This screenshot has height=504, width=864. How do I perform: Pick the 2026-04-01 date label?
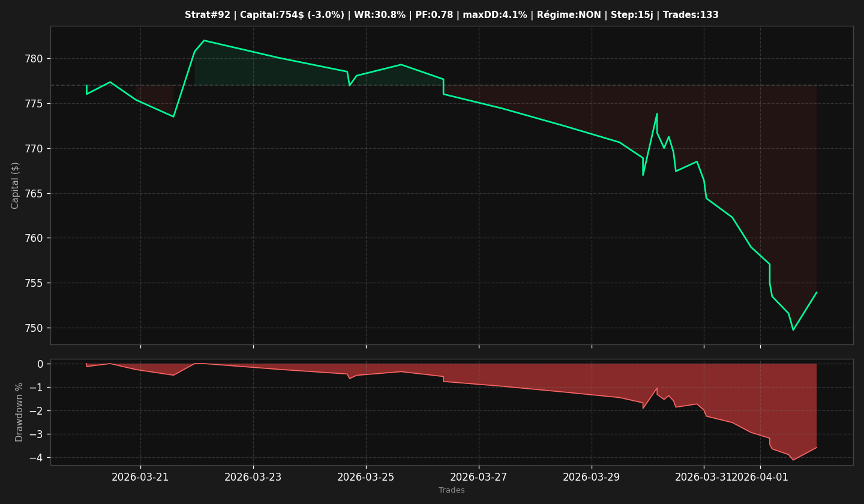[760, 477]
